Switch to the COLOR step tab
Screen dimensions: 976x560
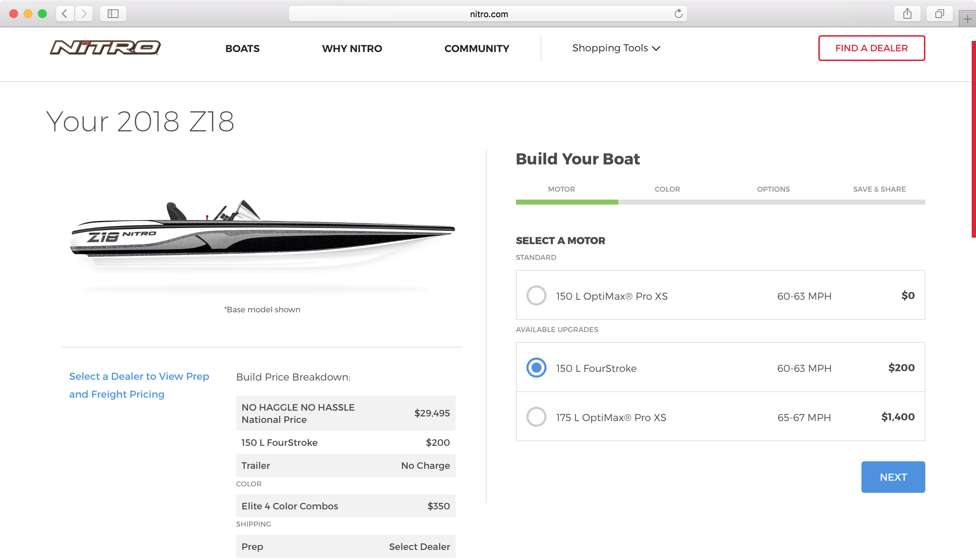(667, 189)
